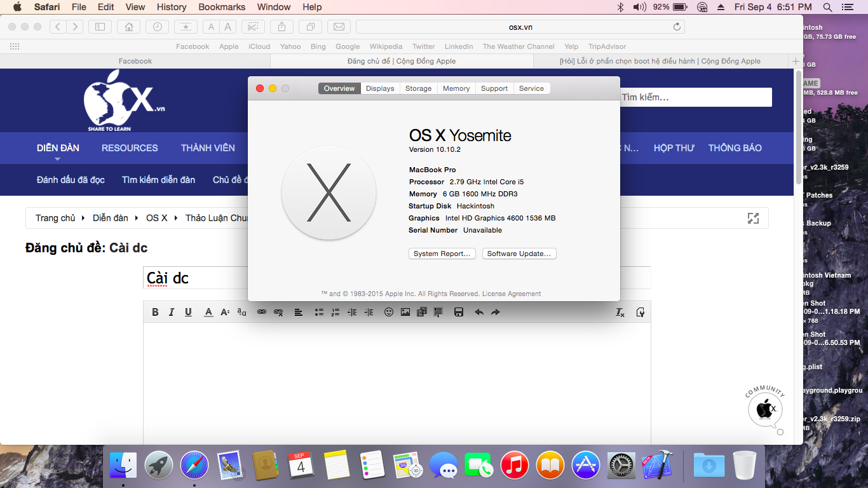Click the indent icon in editor toolbar
Viewport: 868px width, 488px height.
369,312
